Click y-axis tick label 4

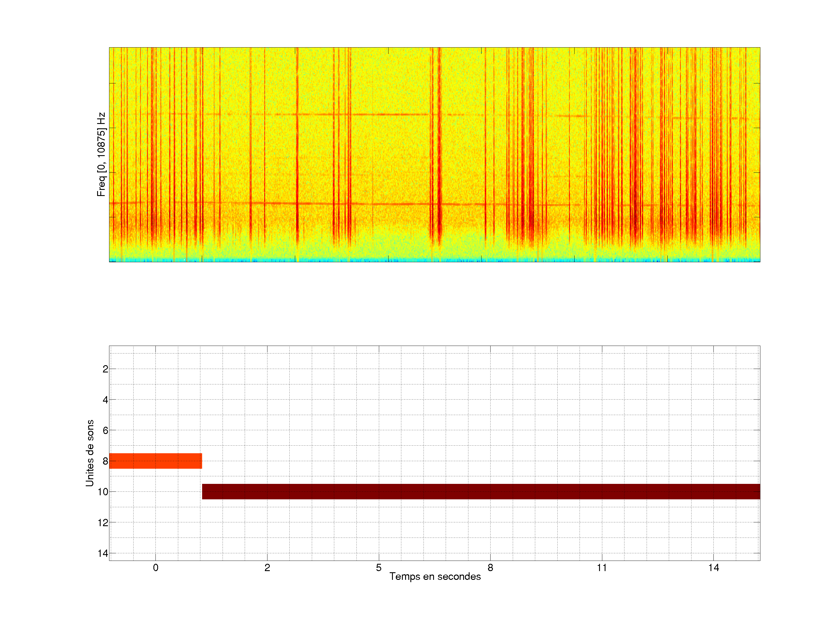tap(105, 400)
